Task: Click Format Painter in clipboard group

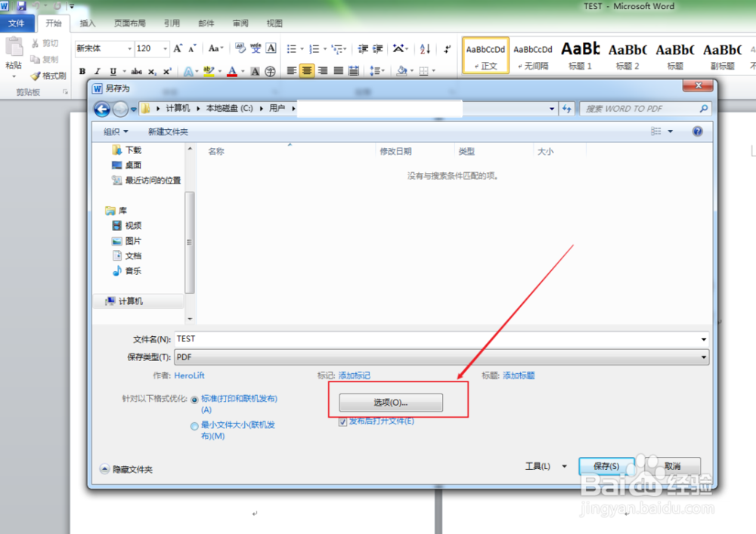Action: coord(48,76)
